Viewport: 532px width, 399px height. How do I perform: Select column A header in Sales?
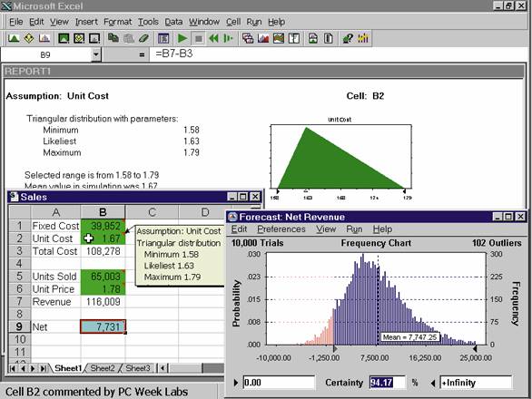[56, 212]
